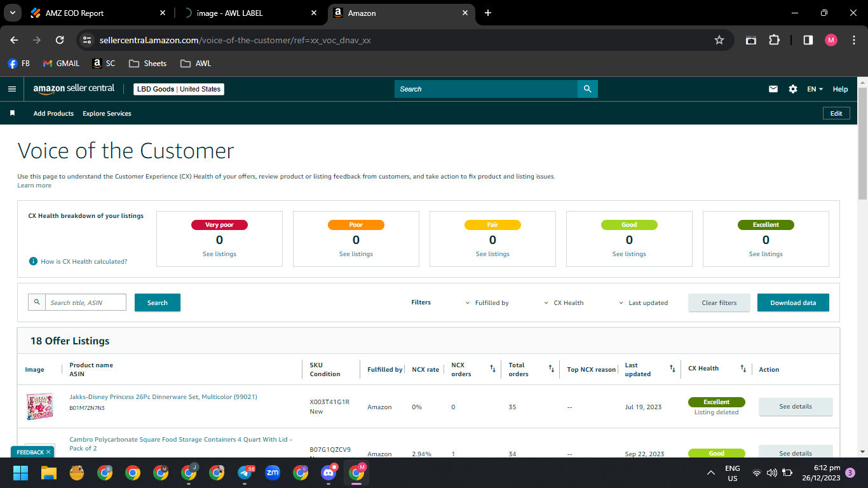The width and height of the screenshot is (868, 488).
Task: Sort listings by Total orders
Action: [551, 369]
